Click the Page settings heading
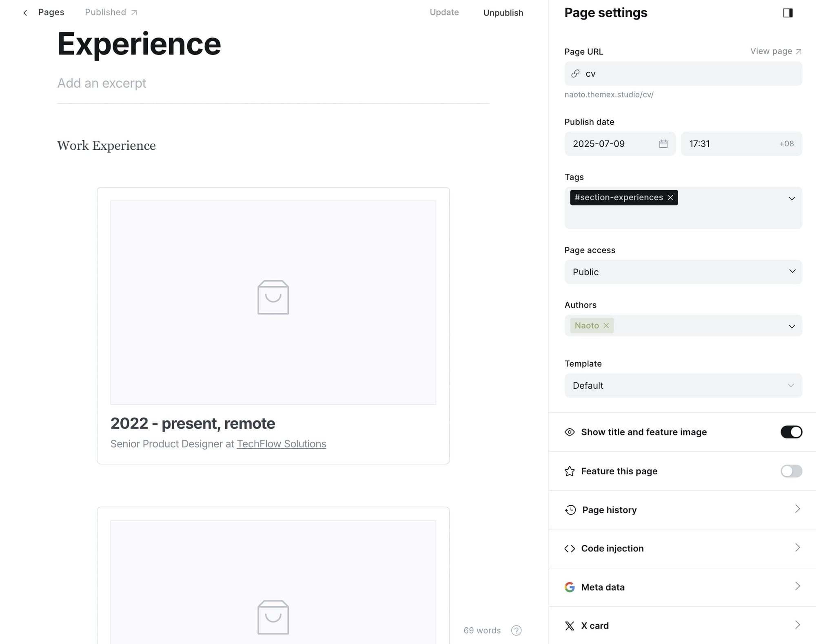The height and width of the screenshot is (644, 816). pos(605,13)
